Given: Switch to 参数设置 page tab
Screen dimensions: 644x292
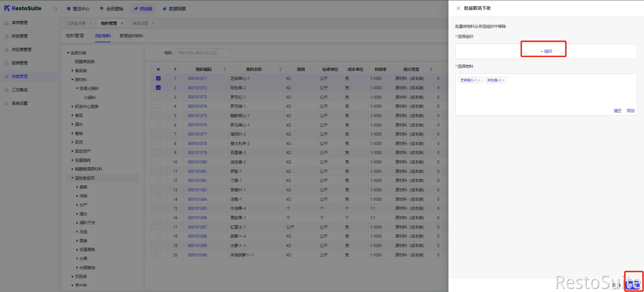Looking at the screenshot, I should (140, 23).
